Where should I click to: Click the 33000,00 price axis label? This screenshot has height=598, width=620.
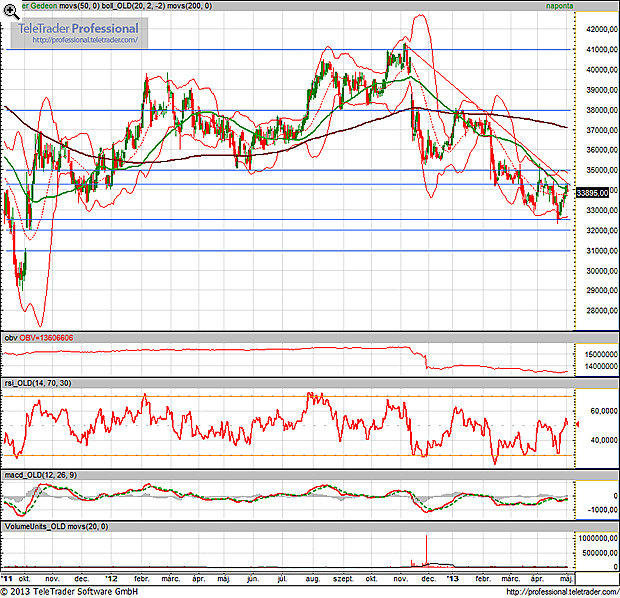click(x=602, y=210)
